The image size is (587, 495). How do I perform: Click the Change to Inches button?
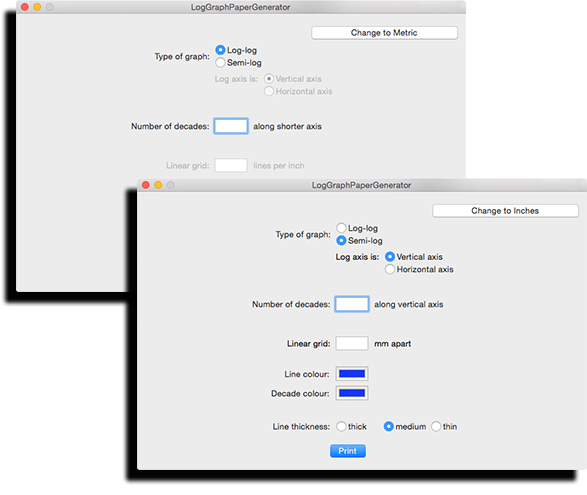tap(505, 211)
